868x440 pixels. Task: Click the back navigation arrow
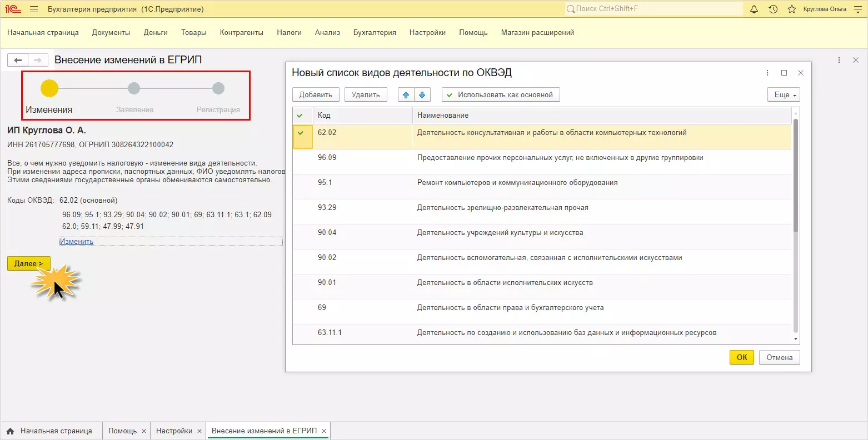[18, 60]
